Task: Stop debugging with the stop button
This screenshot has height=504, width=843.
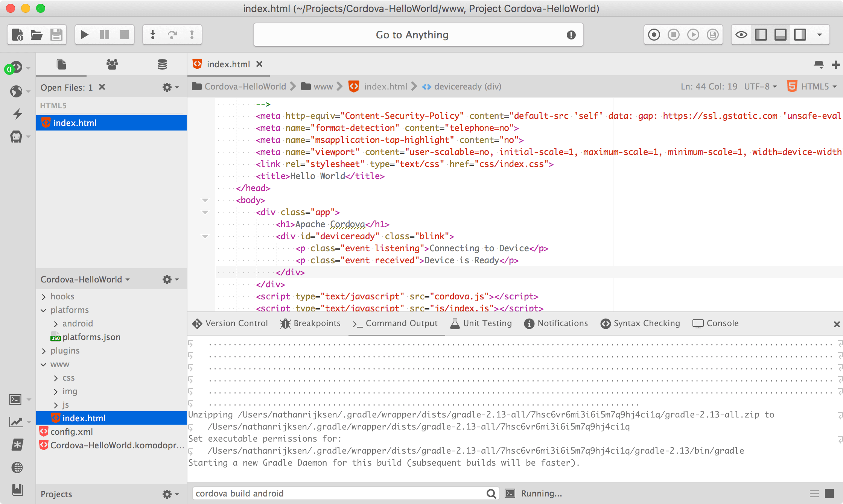Action: point(124,35)
